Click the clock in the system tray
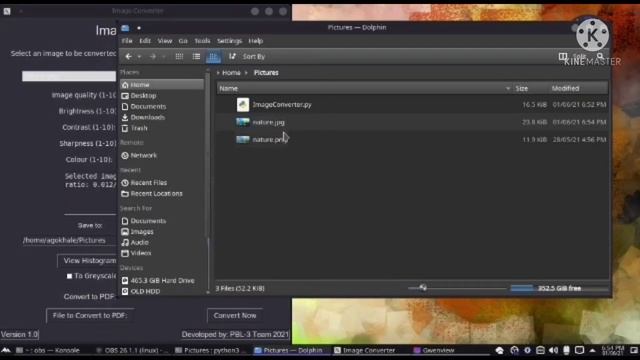Viewport: 640px width, 360px height. point(613,350)
